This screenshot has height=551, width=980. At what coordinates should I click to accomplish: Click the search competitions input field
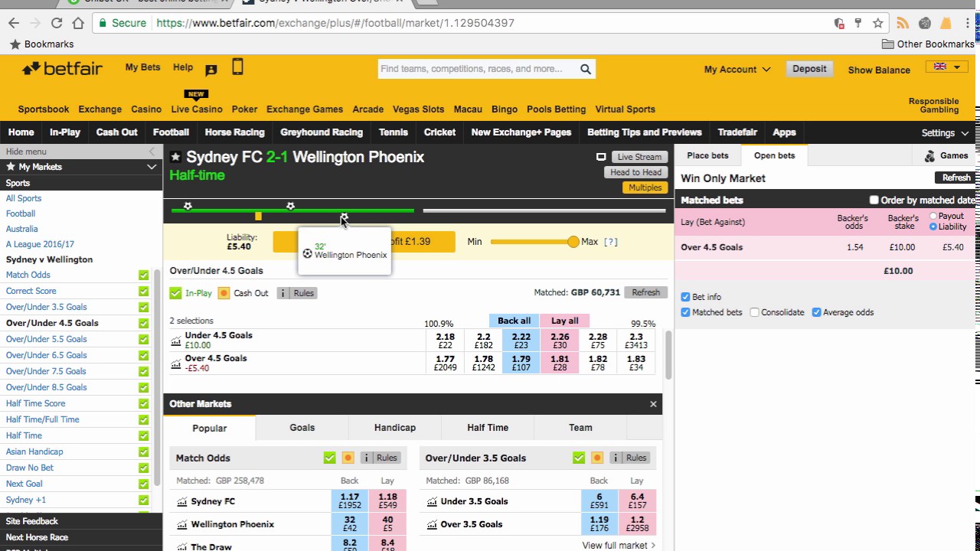point(478,69)
